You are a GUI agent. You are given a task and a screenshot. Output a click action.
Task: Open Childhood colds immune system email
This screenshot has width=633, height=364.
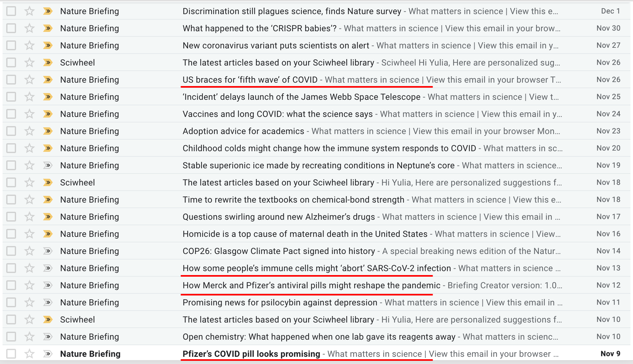329,148
